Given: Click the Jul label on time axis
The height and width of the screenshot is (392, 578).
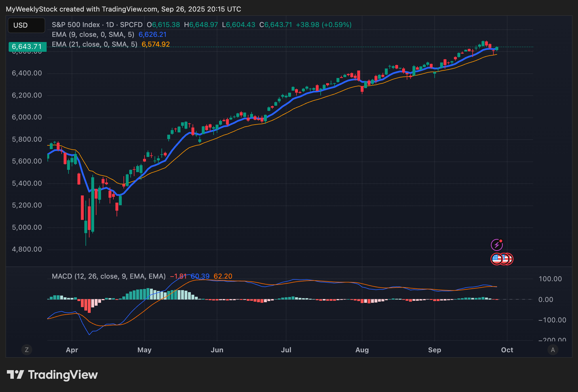Looking at the screenshot, I should tap(286, 350).
